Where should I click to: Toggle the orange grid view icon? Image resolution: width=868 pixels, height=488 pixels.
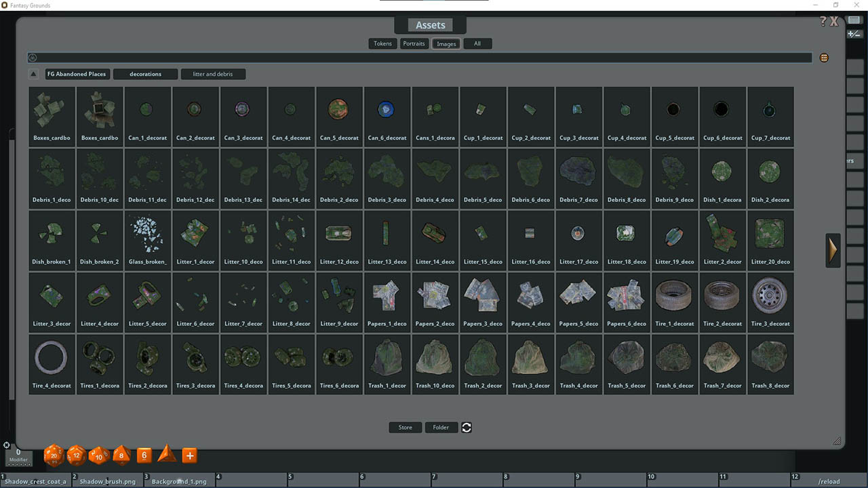tap(824, 58)
